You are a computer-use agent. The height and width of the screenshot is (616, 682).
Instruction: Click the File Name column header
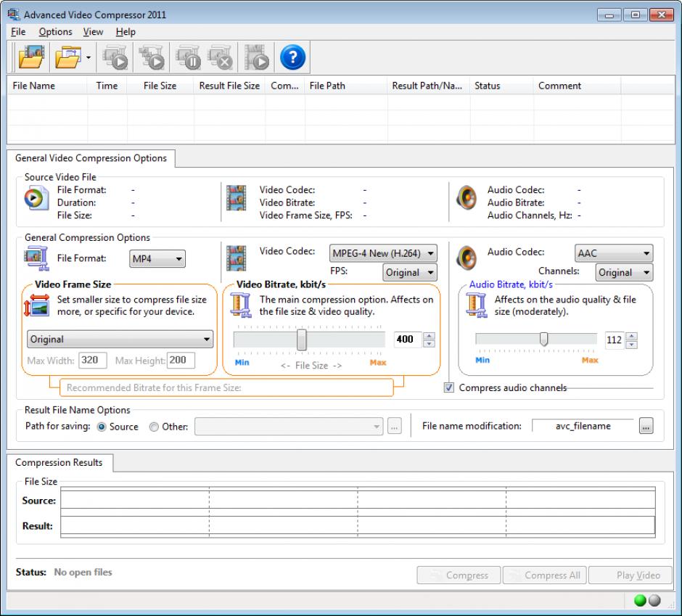[x=47, y=86]
